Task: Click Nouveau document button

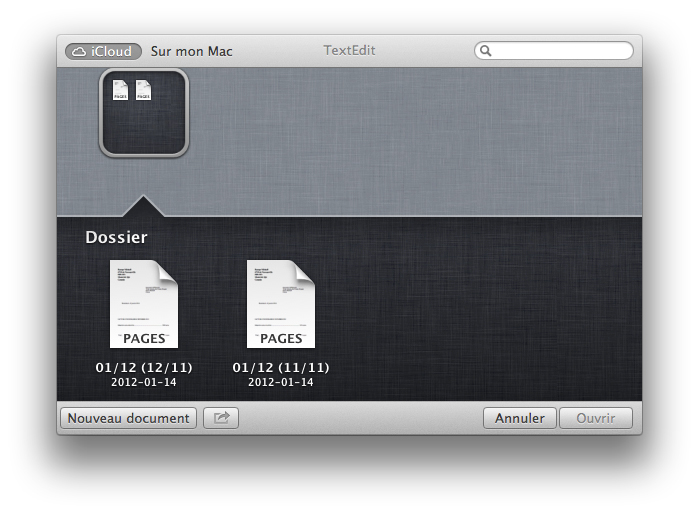Action: (128, 418)
